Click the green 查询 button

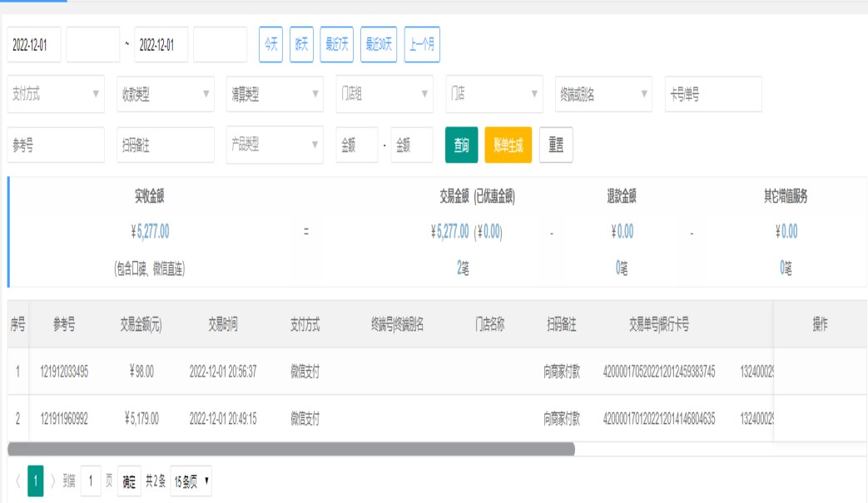pyautogui.click(x=461, y=145)
